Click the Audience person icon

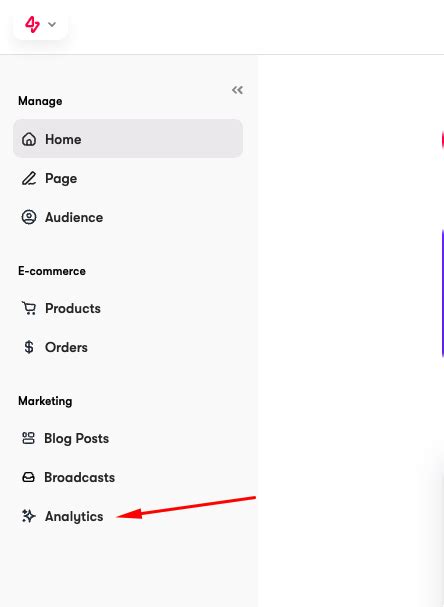point(29,217)
